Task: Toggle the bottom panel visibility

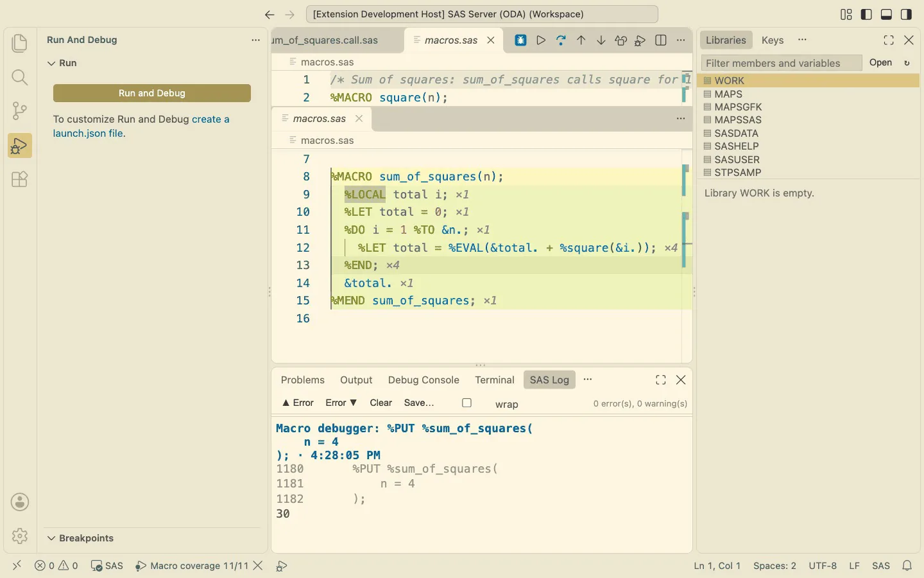Action: [886, 14]
